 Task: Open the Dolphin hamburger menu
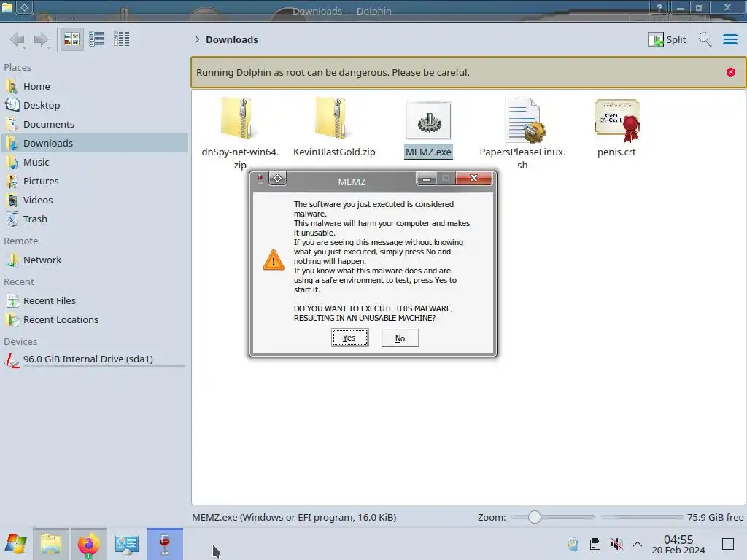(729, 39)
